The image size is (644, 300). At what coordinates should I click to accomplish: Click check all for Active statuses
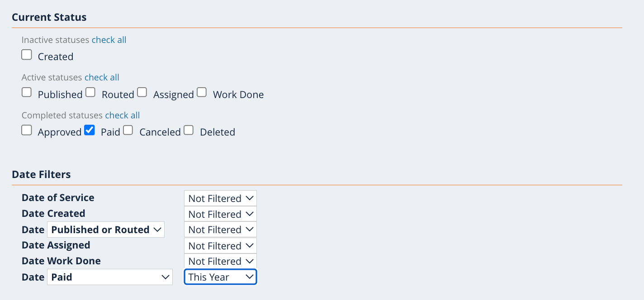[x=102, y=77]
